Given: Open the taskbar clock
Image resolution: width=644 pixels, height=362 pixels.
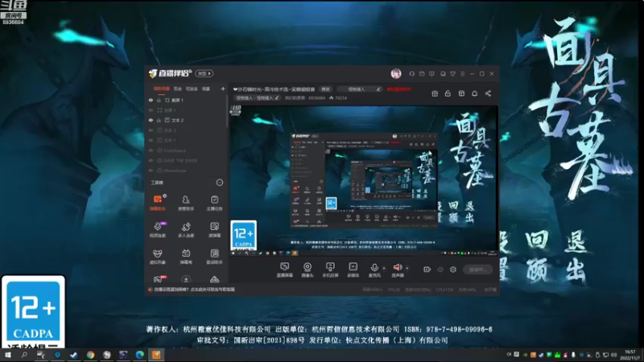Looking at the screenshot, I should click(x=630, y=355).
